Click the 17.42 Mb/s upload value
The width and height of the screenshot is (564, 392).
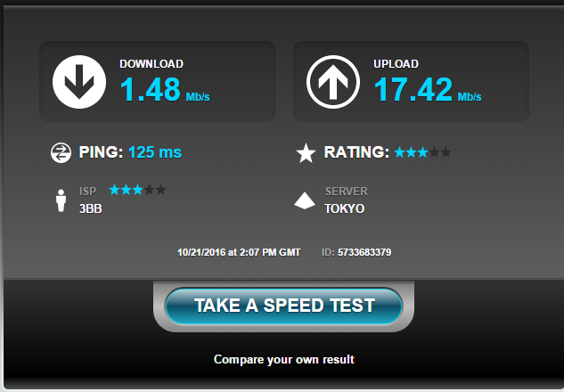click(x=428, y=90)
